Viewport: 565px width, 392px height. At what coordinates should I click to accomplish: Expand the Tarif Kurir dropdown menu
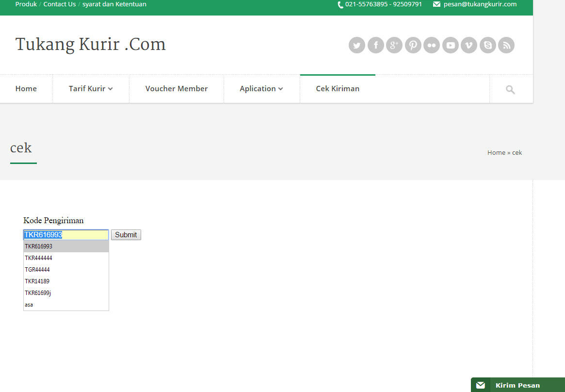click(91, 89)
